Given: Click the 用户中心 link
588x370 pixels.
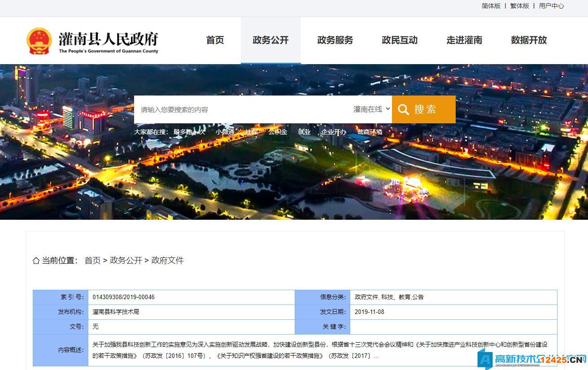Looking at the screenshot, I should tap(551, 6).
